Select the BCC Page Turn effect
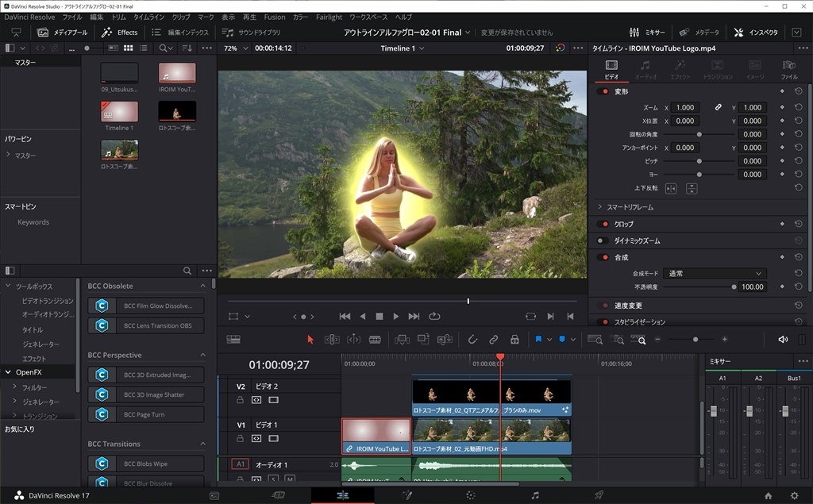Screen dimensions: 813x504 tap(146, 414)
